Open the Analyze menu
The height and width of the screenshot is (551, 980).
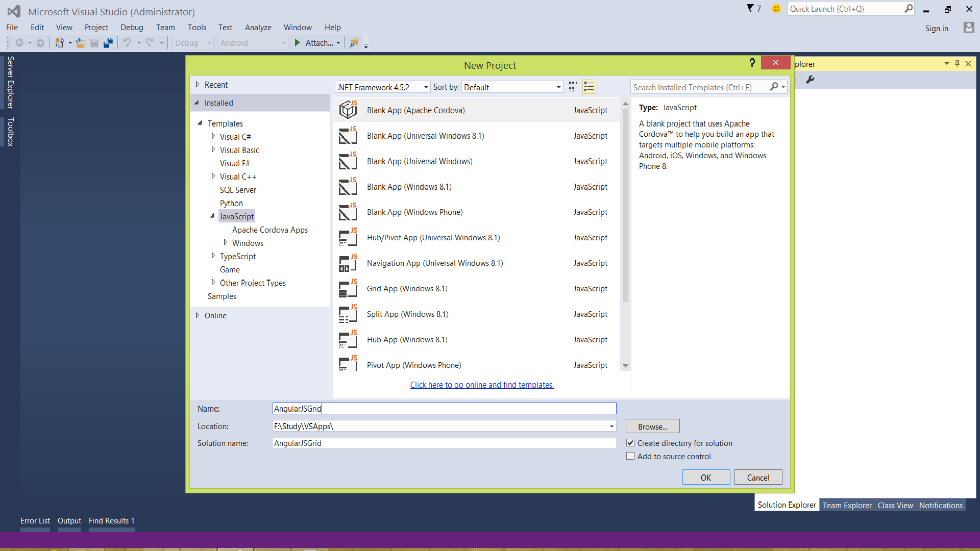point(258,28)
